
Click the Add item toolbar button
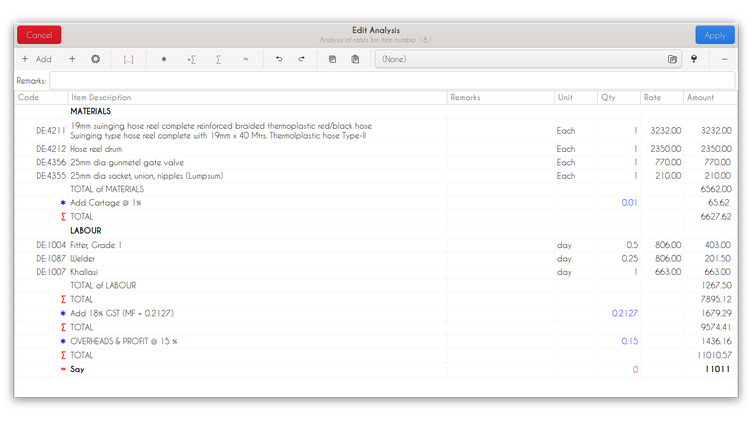[37, 60]
